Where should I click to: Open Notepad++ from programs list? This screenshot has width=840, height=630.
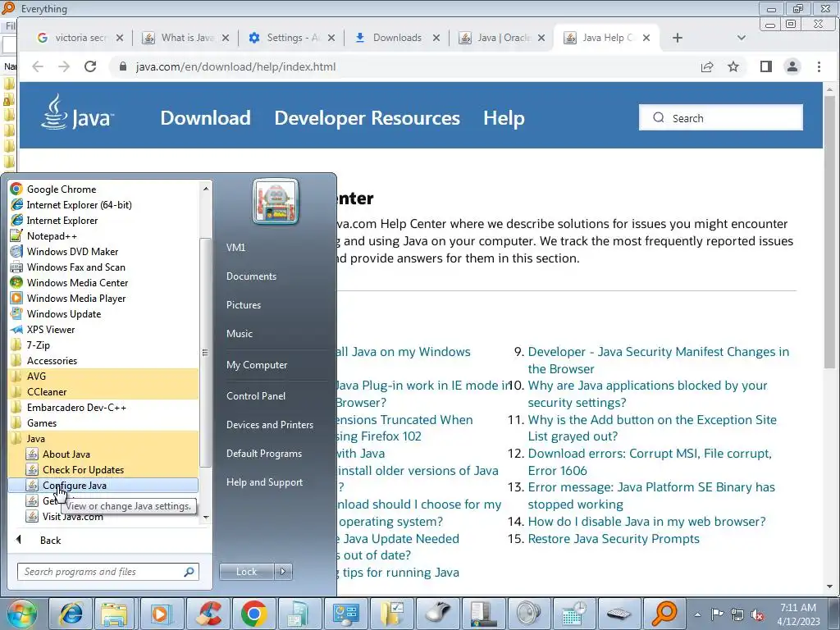point(52,236)
